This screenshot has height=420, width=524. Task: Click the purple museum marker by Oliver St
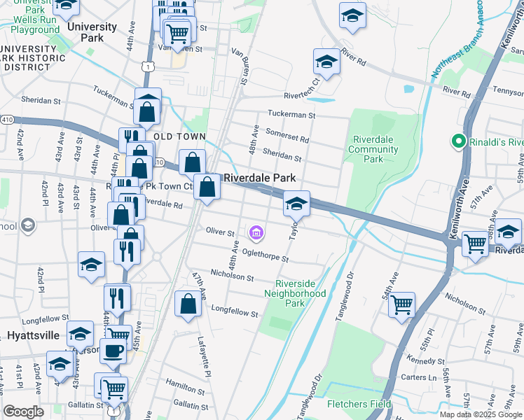pos(256,233)
